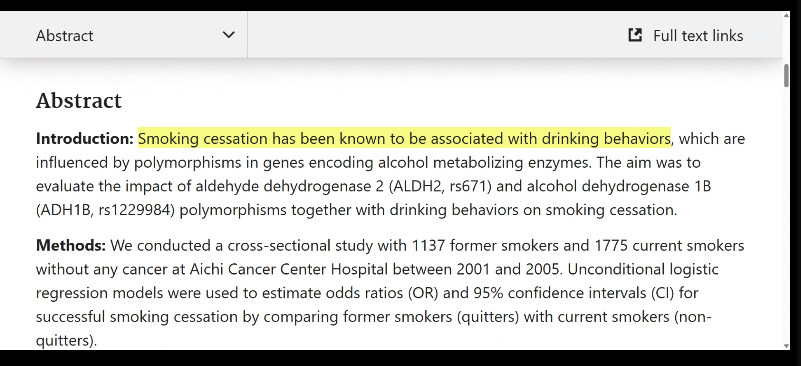Click the Full text links external icon
The width and height of the screenshot is (801, 366).
(x=635, y=35)
